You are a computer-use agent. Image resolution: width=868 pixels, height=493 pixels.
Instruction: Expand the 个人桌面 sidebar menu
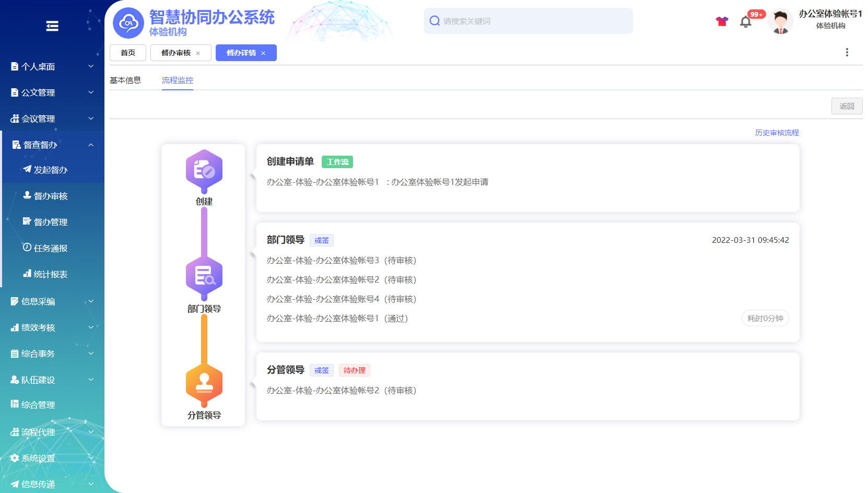pyautogui.click(x=52, y=66)
